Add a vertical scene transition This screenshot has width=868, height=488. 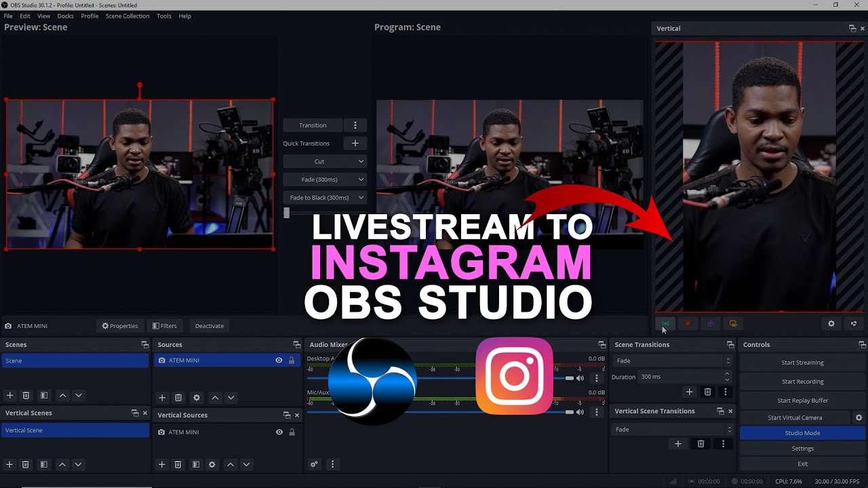(x=678, y=444)
